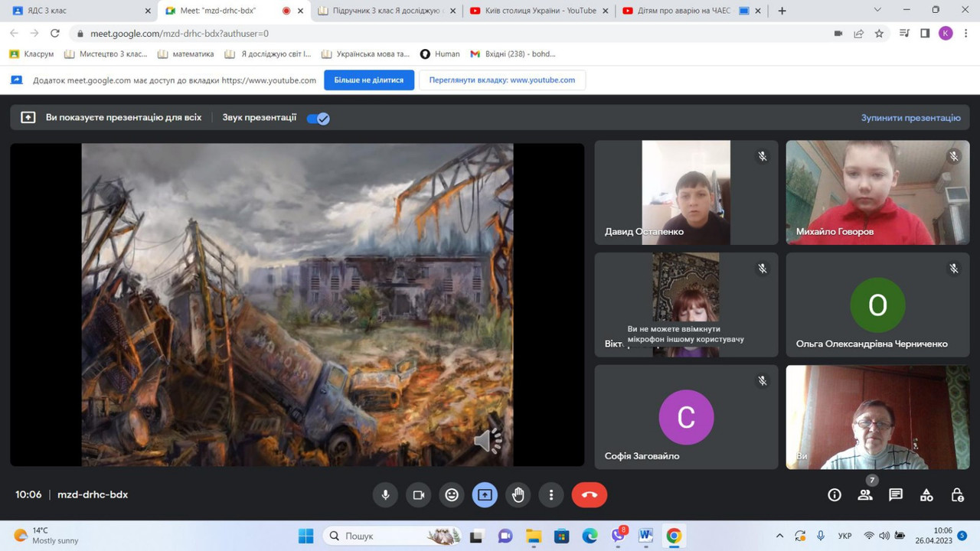The image size is (980, 551).
Task: Toggle presentation audio switch
Action: [x=318, y=118]
